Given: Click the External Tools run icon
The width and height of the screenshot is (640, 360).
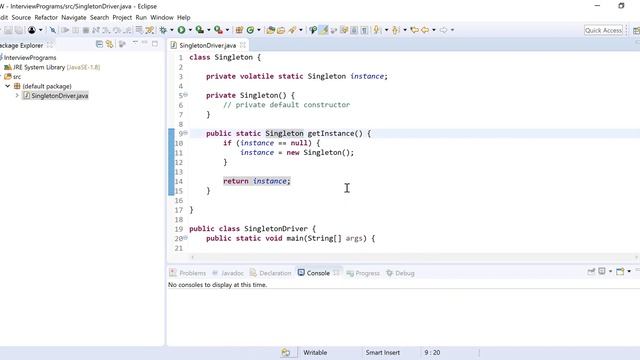Looking at the screenshot, I should pyautogui.click(x=218, y=30).
